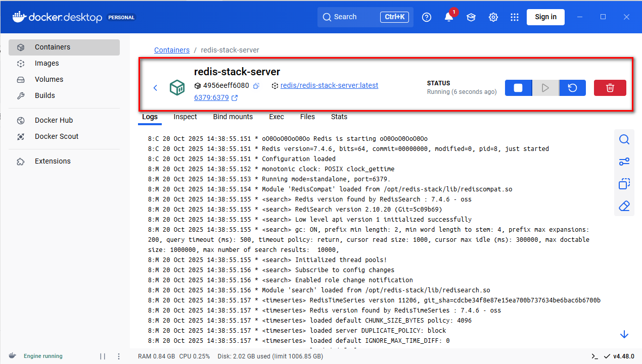The height and width of the screenshot is (364, 642).
Task: Copy container ID 4956eeff6080
Action: coord(256,86)
